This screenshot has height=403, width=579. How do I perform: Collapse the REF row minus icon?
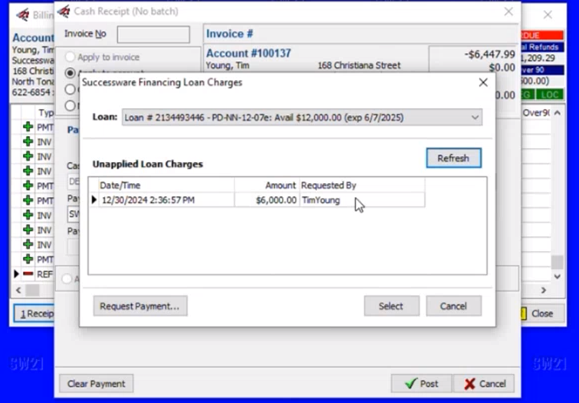(x=28, y=274)
